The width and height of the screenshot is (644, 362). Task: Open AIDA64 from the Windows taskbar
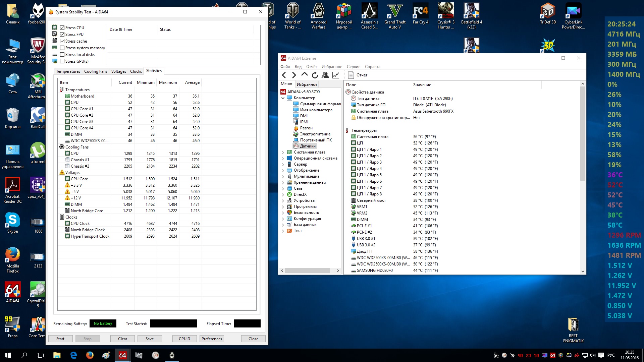pyautogui.click(x=122, y=355)
